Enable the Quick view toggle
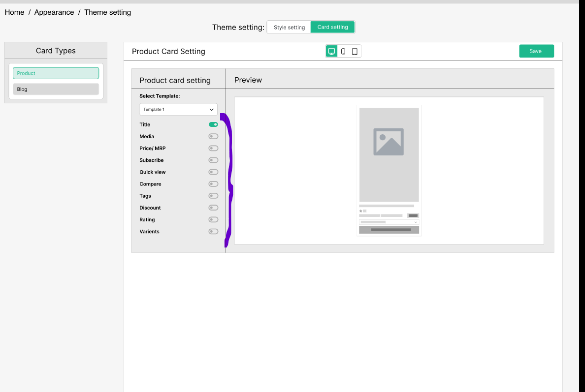Image resolution: width=585 pixels, height=392 pixels. pyautogui.click(x=213, y=172)
